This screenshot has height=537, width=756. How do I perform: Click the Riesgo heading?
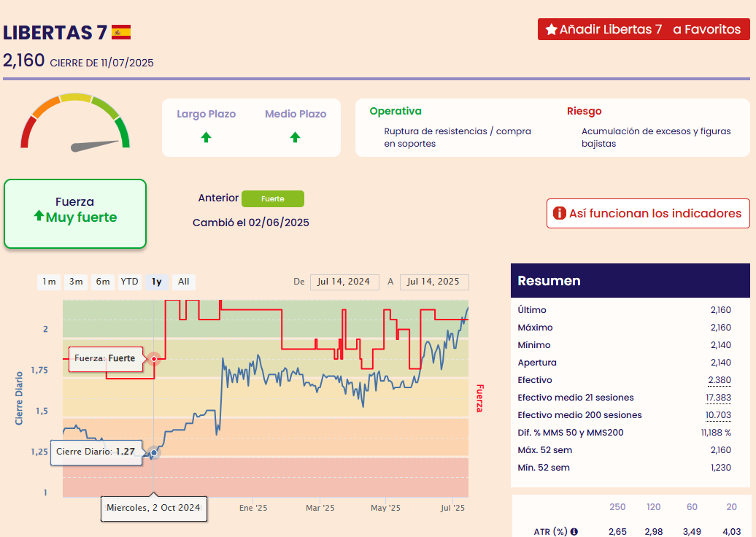coord(585,111)
